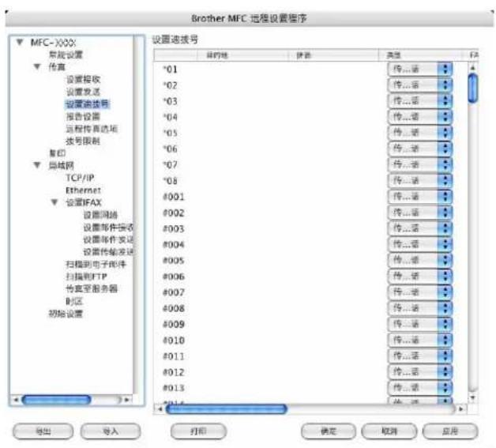Select 设置接收 in the tree

pyautogui.click(x=83, y=79)
